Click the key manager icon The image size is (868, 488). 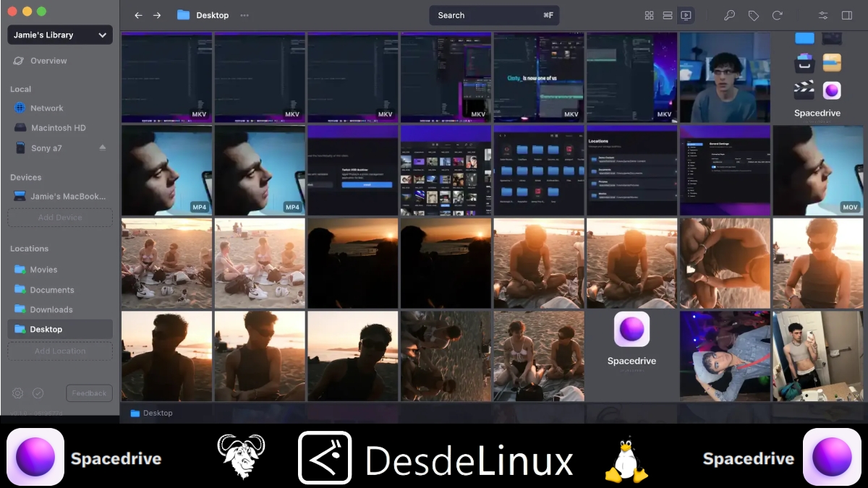[730, 15]
